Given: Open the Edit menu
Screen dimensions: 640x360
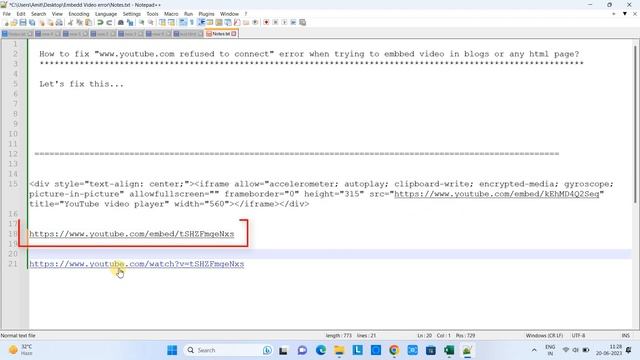Looking at the screenshot, I should pos(21,14).
